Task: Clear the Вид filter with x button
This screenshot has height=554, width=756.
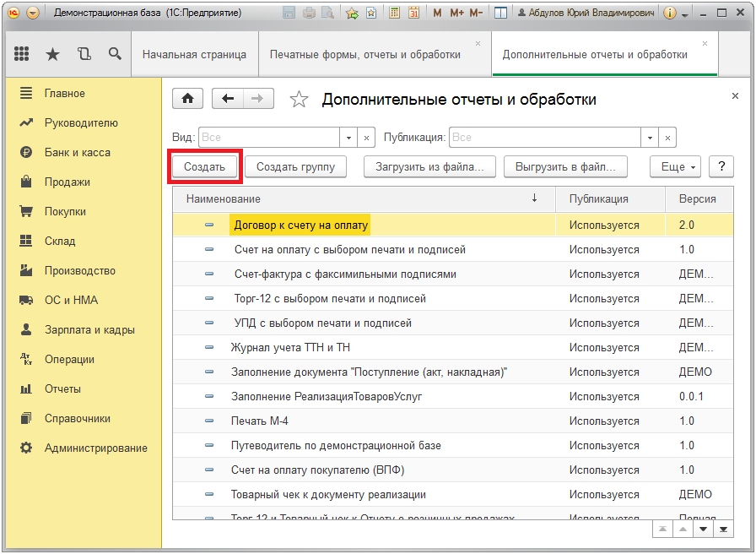Action: tap(367, 138)
